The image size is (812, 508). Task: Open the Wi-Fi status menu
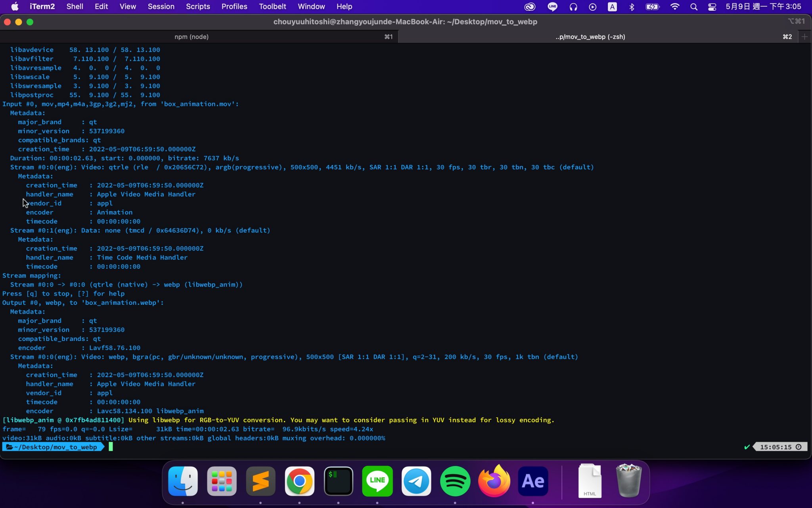(674, 7)
